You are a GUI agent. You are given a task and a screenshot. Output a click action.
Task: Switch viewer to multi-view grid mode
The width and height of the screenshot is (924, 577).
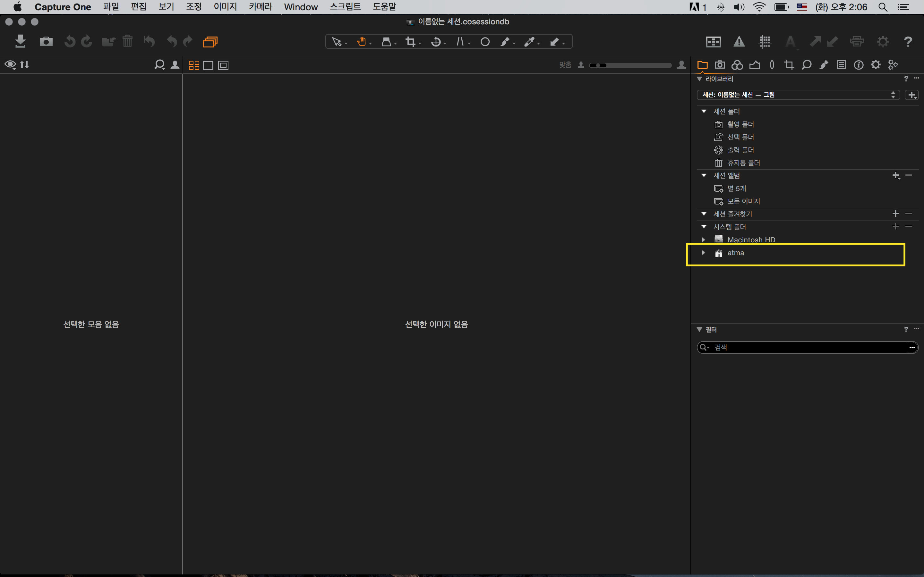(x=194, y=65)
